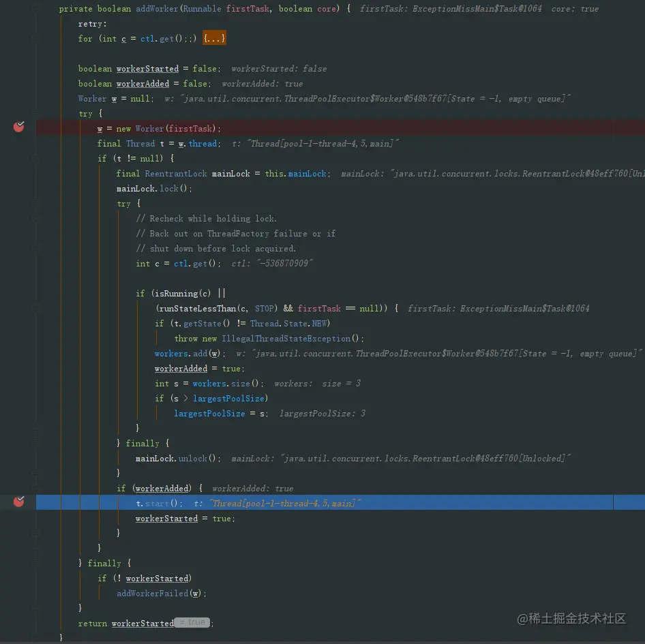This screenshot has height=644, width=645.
Task: Click the '= true' return value badge
Action: 192,622
